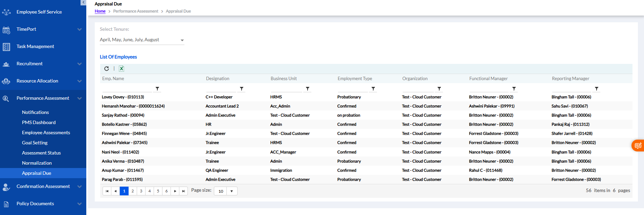Open the Organization column filter
This screenshot has height=215, width=644.
[x=439, y=89]
